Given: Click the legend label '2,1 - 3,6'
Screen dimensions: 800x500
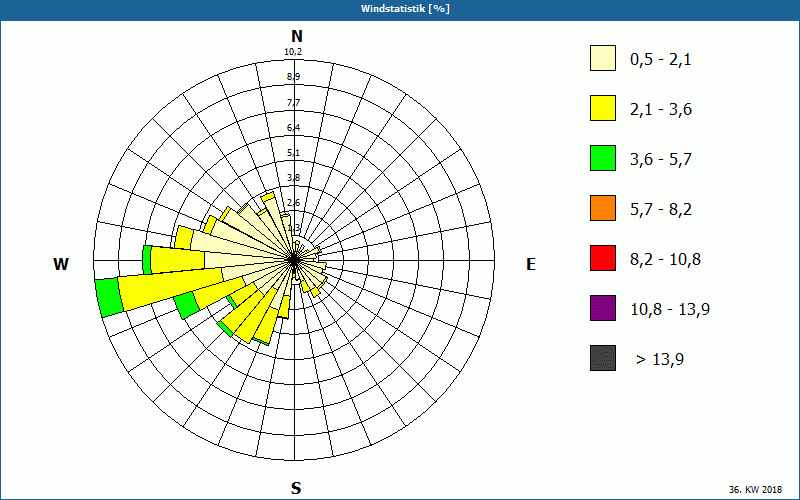Looking at the screenshot, I should (661, 110).
